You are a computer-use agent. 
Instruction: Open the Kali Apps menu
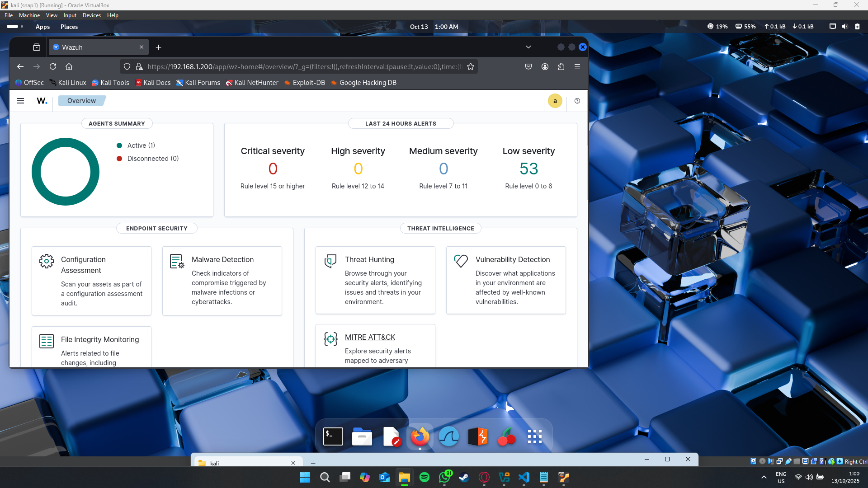[42, 27]
